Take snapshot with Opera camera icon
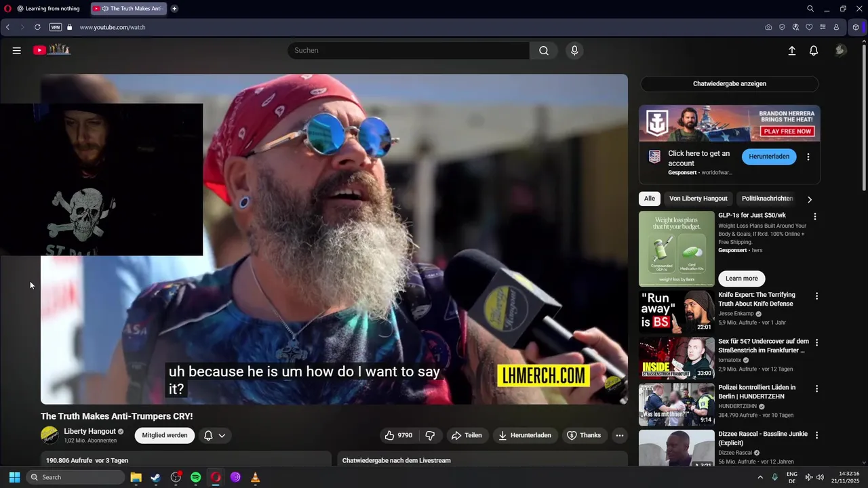The width and height of the screenshot is (868, 488). (x=768, y=27)
